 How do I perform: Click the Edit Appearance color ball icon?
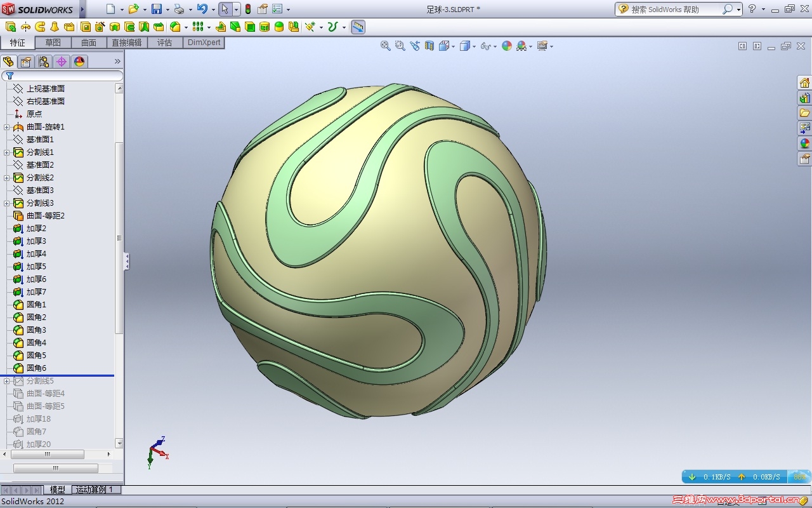(x=507, y=46)
